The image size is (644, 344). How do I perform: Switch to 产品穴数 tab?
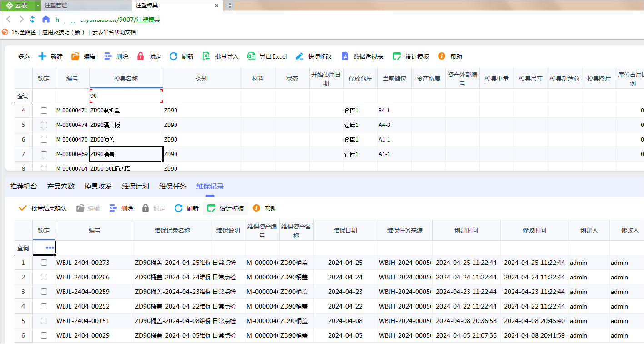click(60, 187)
